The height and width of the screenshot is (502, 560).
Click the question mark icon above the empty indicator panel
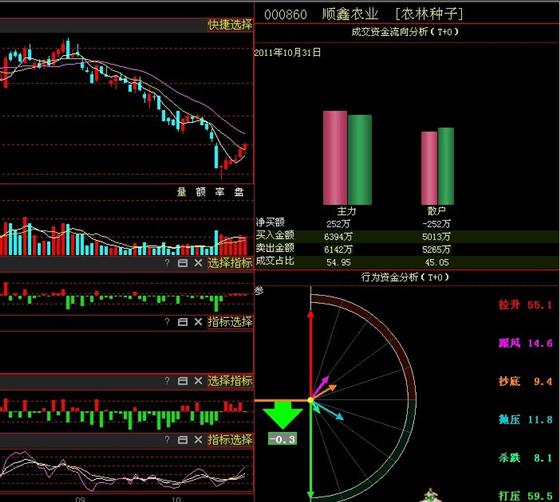click(x=167, y=322)
